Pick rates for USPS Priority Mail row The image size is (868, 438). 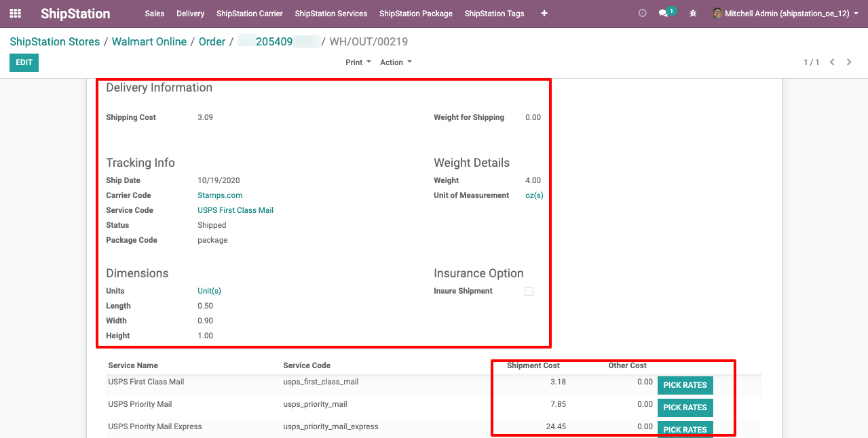[685, 407]
